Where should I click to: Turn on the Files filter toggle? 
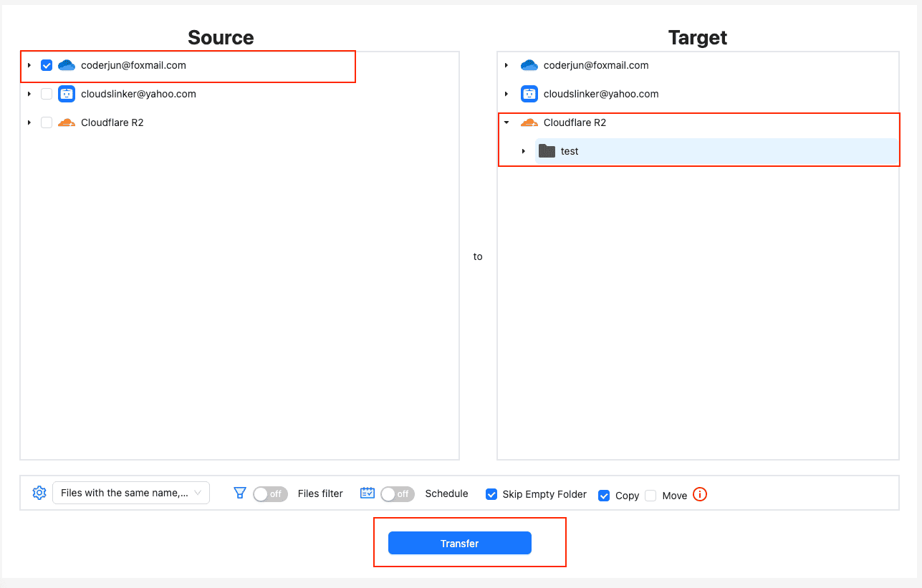click(x=270, y=493)
